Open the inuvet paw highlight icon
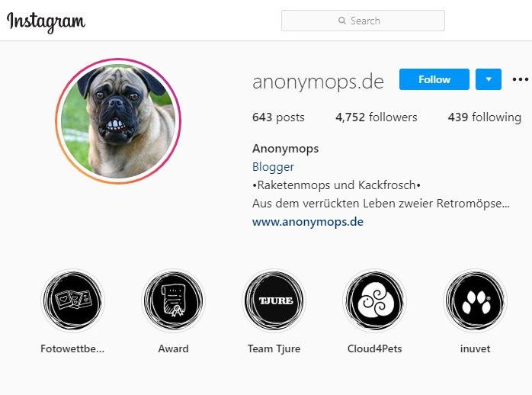The width and height of the screenshot is (532, 395). tap(476, 300)
